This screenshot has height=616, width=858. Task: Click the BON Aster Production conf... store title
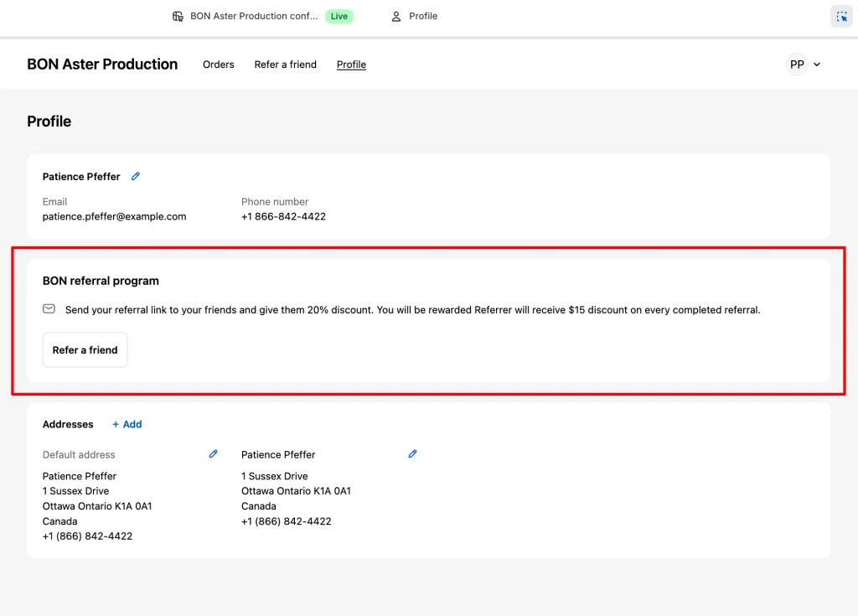[x=252, y=16]
